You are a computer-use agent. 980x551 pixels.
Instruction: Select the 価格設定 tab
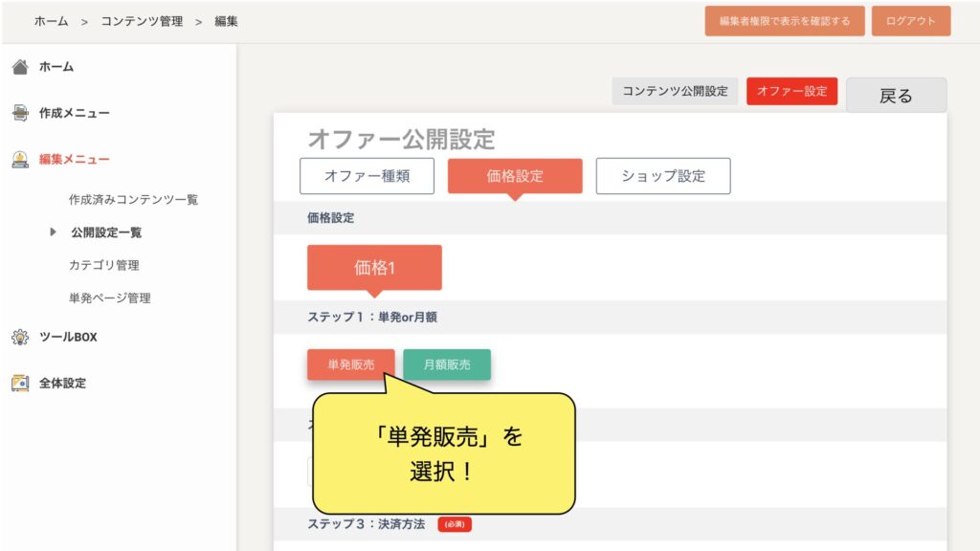coord(515,176)
